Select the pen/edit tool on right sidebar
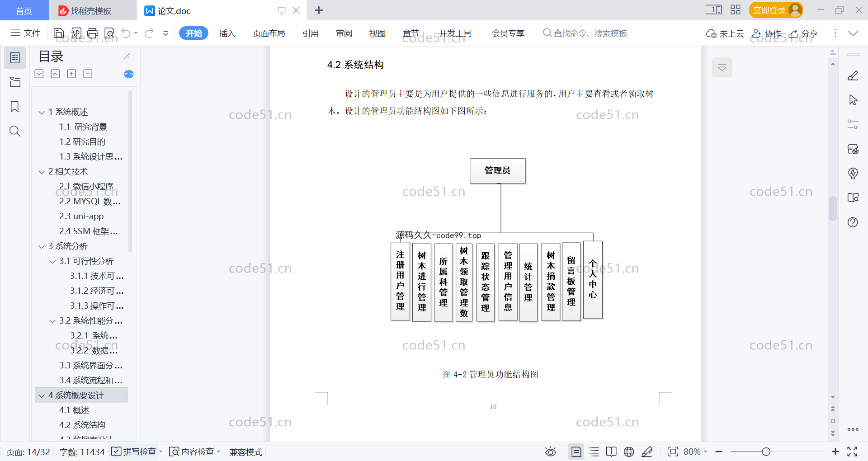This screenshot has width=868, height=461. [x=853, y=75]
